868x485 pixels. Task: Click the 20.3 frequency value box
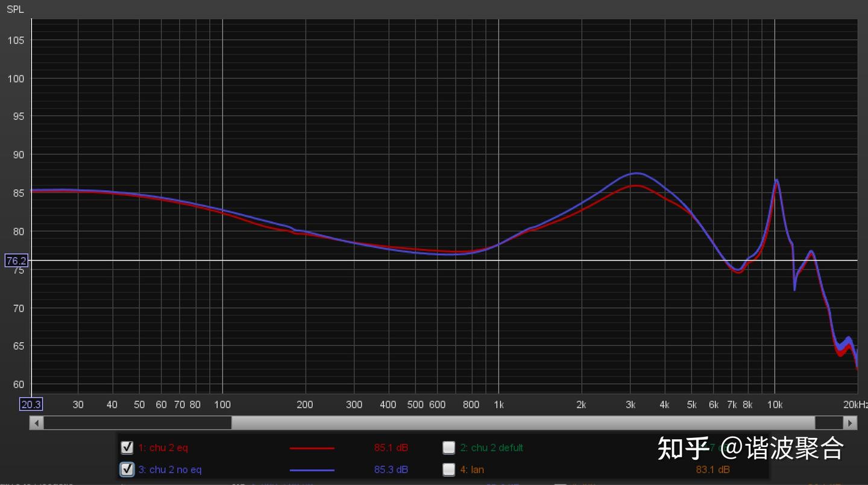[31, 404]
